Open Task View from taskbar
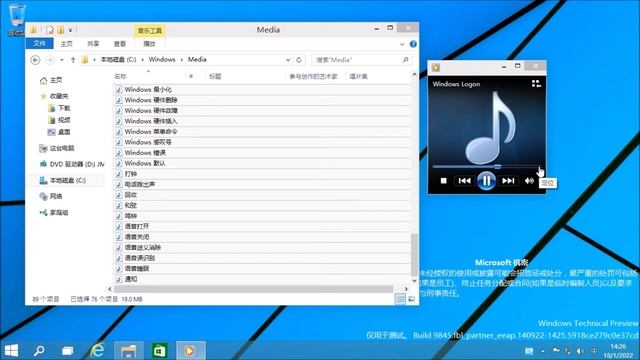The height and width of the screenshot is (360, 640). point(67,350)
